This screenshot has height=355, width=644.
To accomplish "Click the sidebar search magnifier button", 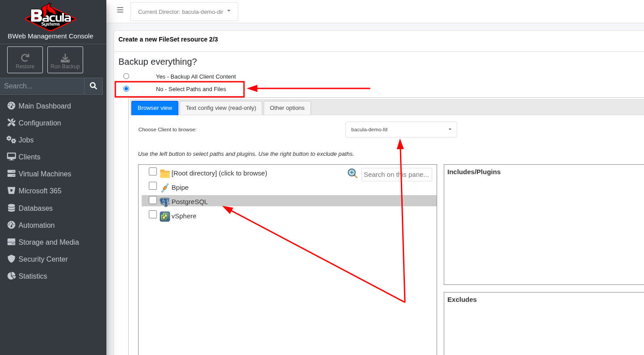I will 93,86.
